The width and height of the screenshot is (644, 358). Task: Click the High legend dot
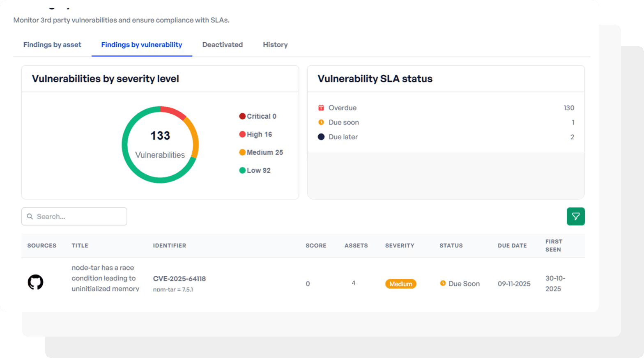[x=242, y=134]
